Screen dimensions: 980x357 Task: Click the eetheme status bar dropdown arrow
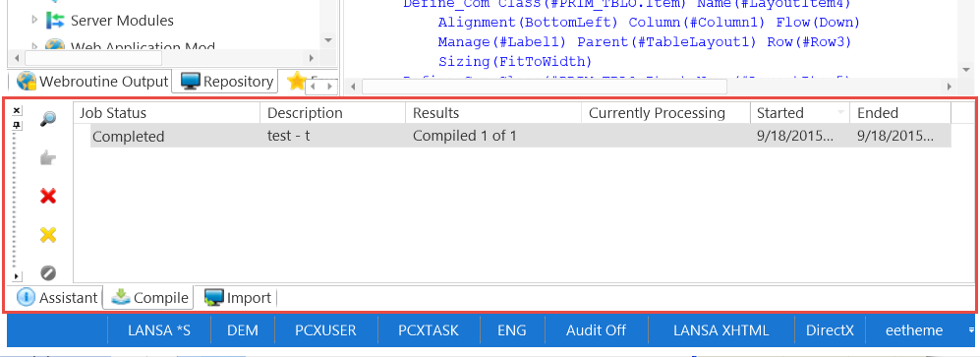point(970,330)
